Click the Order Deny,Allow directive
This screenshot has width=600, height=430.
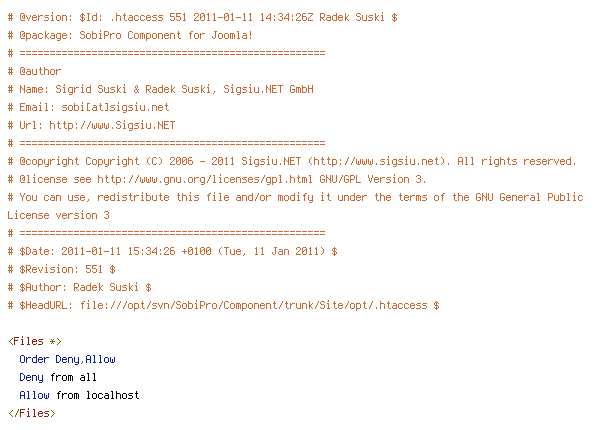[67, 359]
